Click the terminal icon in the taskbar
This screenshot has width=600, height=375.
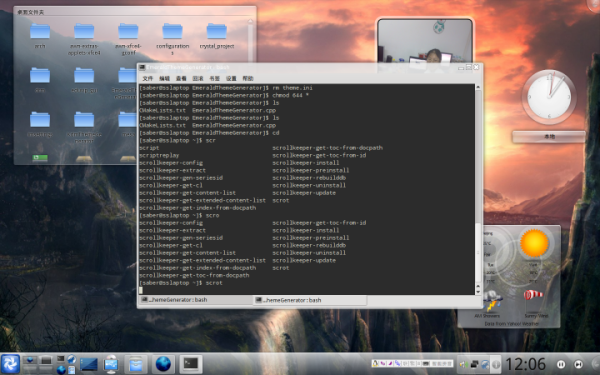click(x=191, y=364)
